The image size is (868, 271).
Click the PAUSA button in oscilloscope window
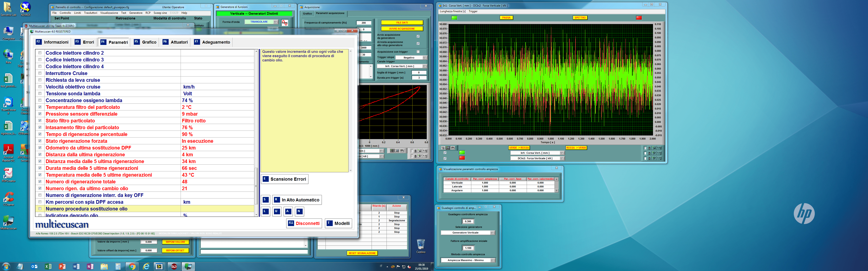[x=506, y=18]
